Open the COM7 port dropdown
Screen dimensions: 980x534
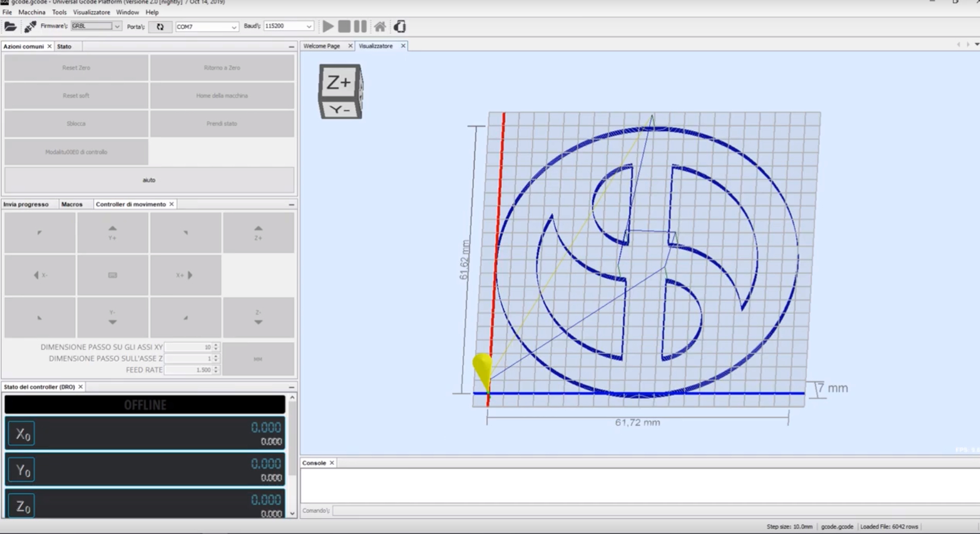click(207, 27)
